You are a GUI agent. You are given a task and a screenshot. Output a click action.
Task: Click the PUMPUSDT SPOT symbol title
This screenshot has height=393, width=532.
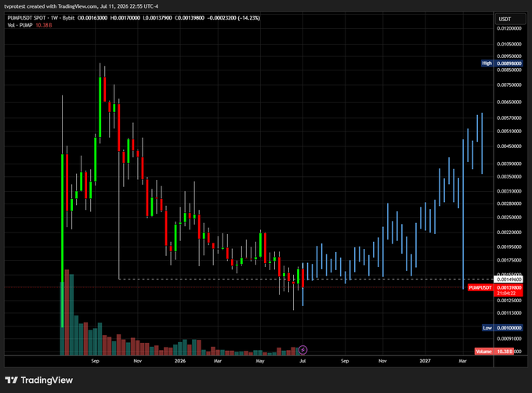[x=26, y=18]
